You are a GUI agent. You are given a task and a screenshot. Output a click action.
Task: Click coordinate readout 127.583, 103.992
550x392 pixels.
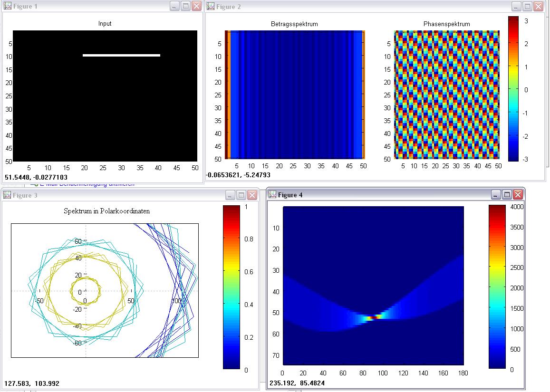tap(32, 383)
